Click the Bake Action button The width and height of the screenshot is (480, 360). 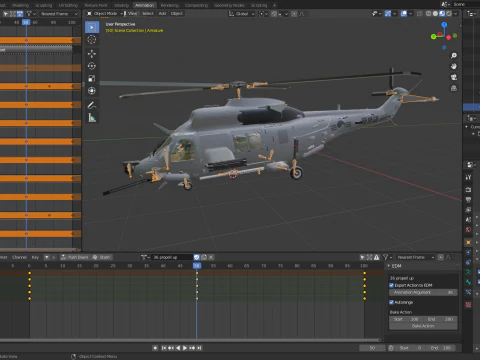click(423, 326)
